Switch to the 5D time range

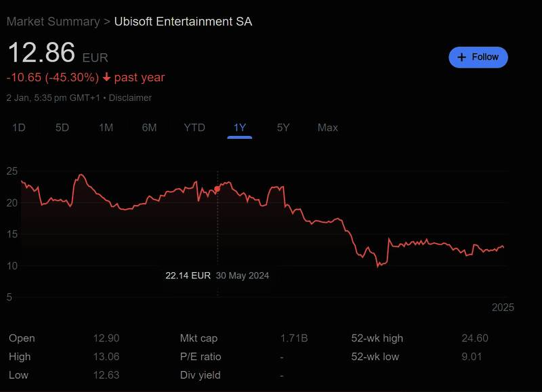click(x=62, y=127)
